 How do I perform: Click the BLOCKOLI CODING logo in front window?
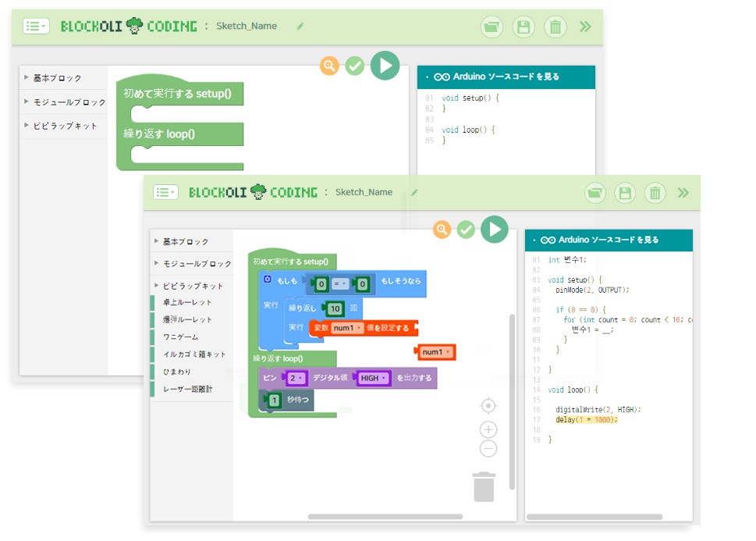tap(253, 192)
